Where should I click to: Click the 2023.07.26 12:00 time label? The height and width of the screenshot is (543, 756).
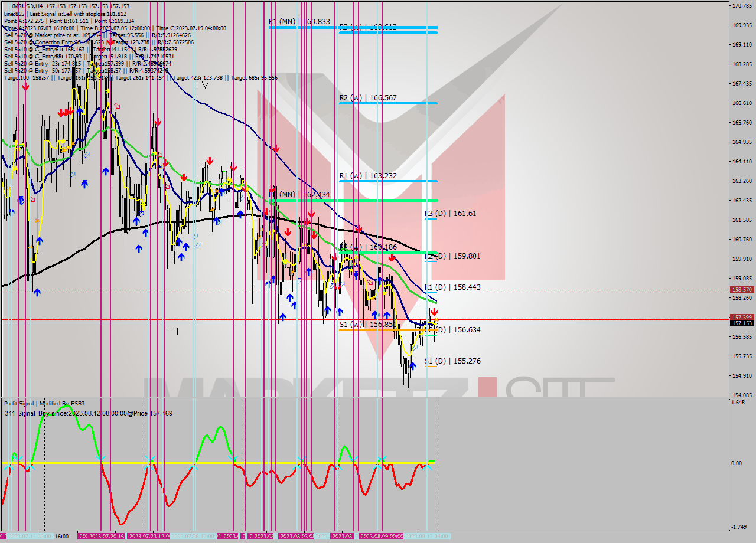(x=193, y=536)
